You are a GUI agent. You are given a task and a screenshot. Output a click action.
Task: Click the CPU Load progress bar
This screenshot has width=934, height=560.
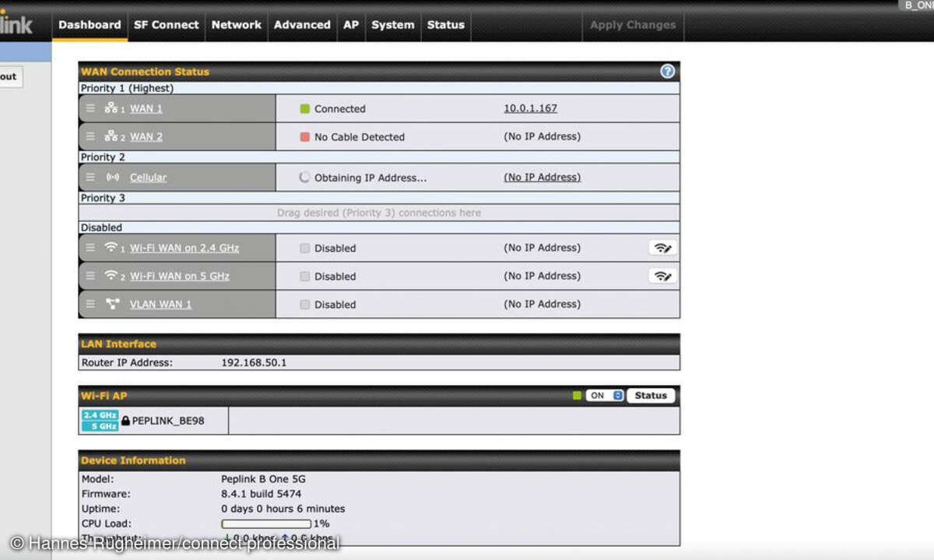coord(266,523)
